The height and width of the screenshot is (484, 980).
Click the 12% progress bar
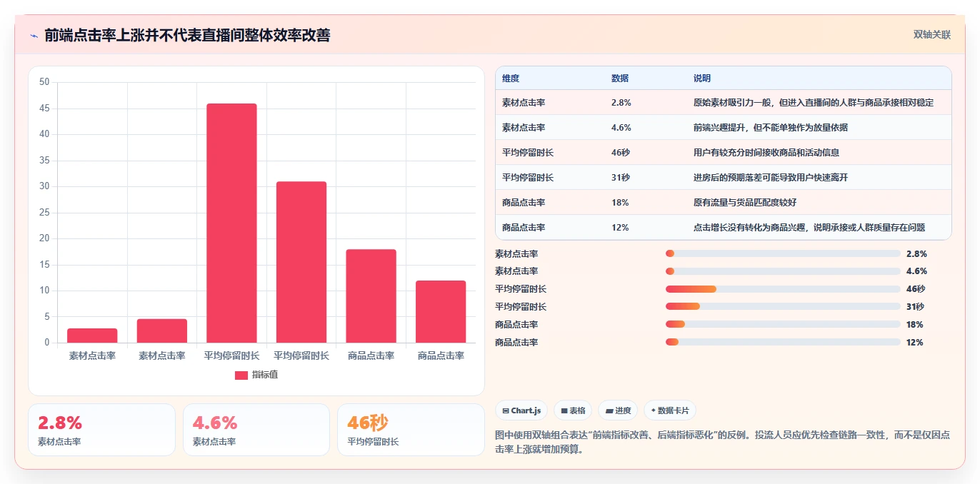(x=783, y=343)
